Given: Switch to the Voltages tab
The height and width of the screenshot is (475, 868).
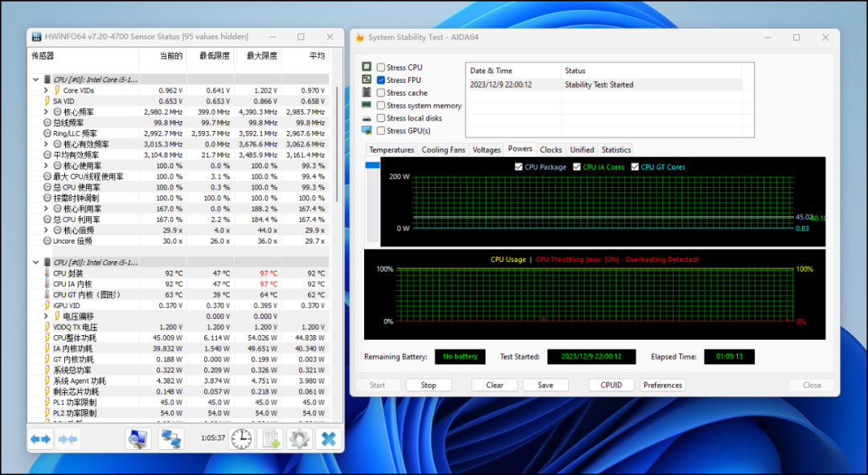Looking at the screenshot, I should tap(486, 150).
